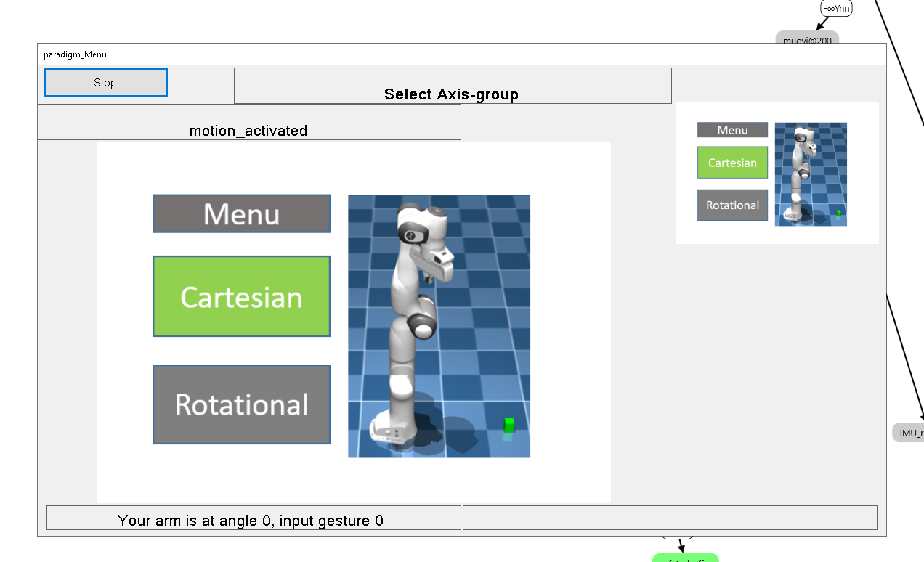Viewport: 924px width, 562px height.
Task: Click the -∞Ynn bubble node
Action: click(x=835, y=8)
